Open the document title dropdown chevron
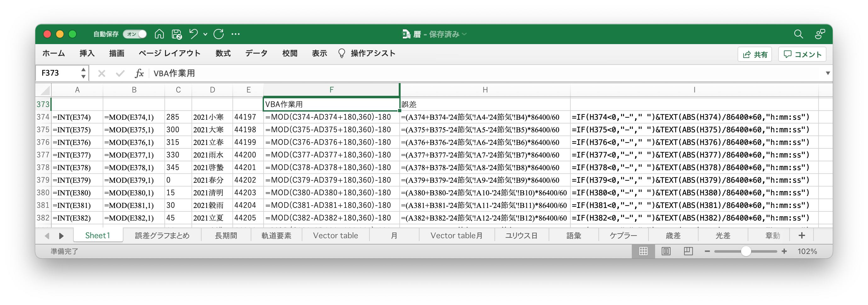This screenshot has height=305, width=868. [x=464, y=34]
